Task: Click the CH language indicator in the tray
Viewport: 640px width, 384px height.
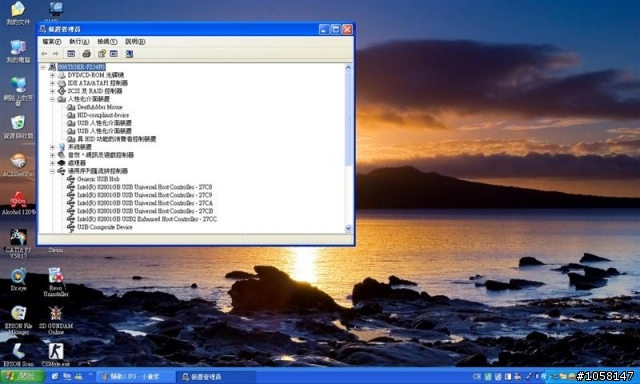Action: pyautogui.click(x=476, y=377)
